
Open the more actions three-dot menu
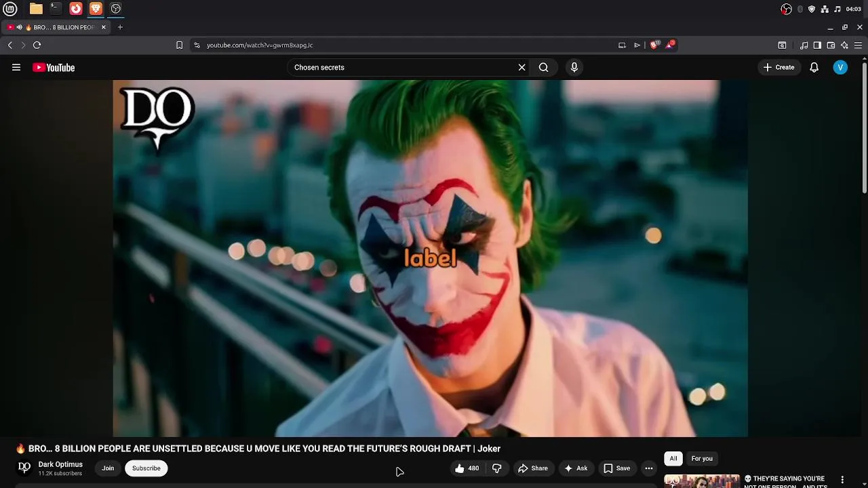point(649,468)
